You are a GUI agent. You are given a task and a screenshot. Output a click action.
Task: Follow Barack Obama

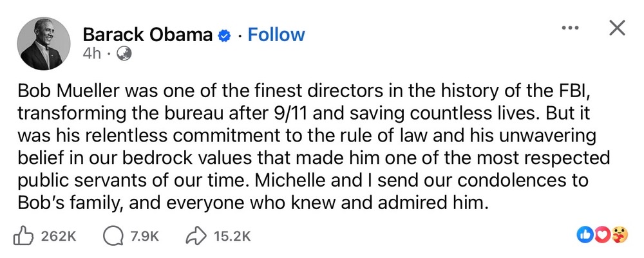(276, 35)
